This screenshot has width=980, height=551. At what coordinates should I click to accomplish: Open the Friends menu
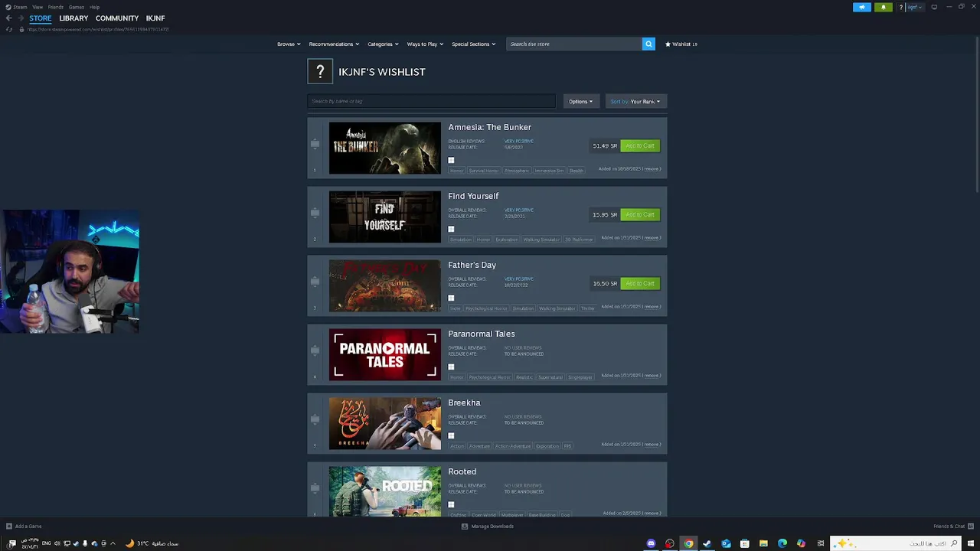click(x=56, y=7)
